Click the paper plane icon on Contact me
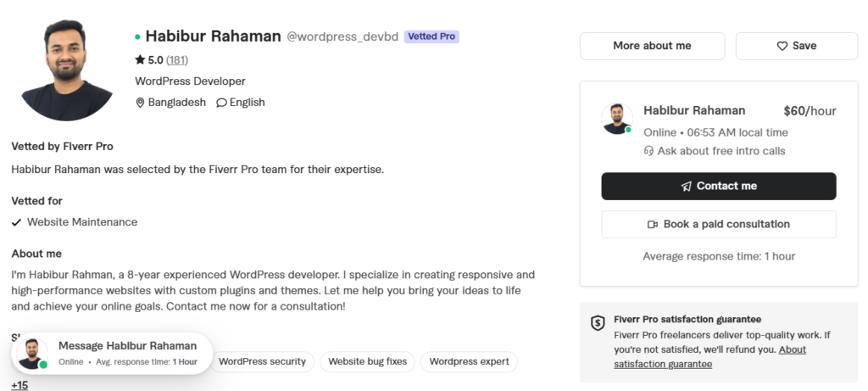868x391 pixels. (687, 186)
